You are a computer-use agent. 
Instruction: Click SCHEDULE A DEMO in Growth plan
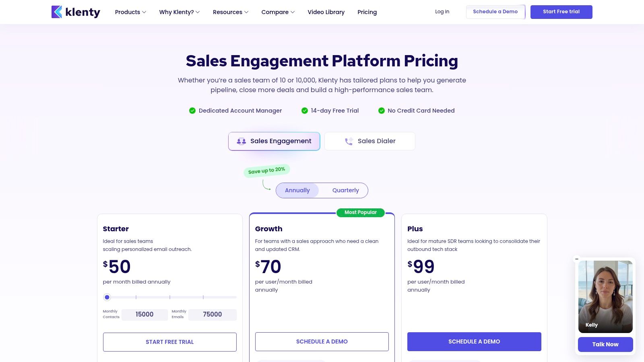(322, 341)
